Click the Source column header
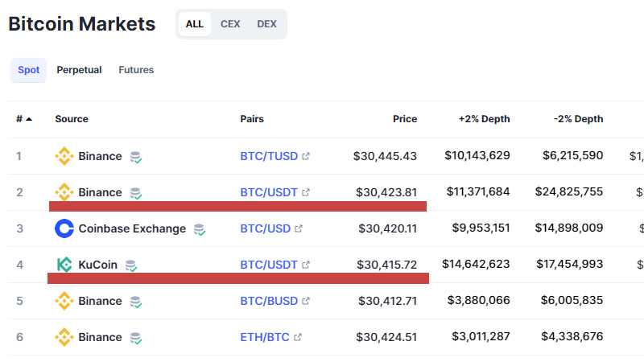The height and width of the screenshot is (362, 644). [72, 119]
